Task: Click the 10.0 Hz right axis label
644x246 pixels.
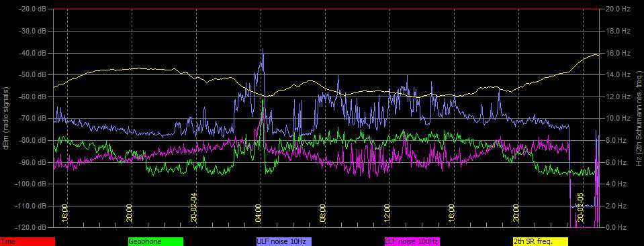Action: pyautogui.click(x=617, y=118)
